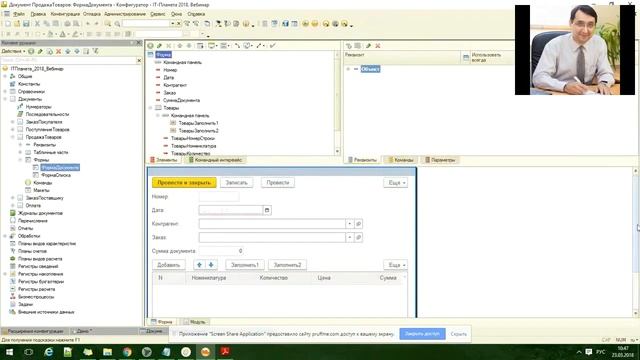Select Регистры накопления in configuration tree
Viewport: 640px width, 360px height.
pos(40,274)
